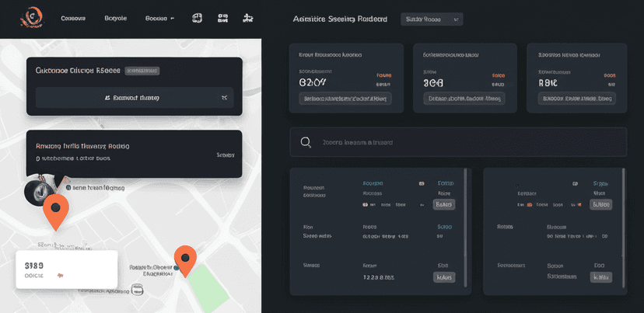Viewport: 644px width, 313px height.
Task: Click the orange circular logo in header
Action: point(32,18)
